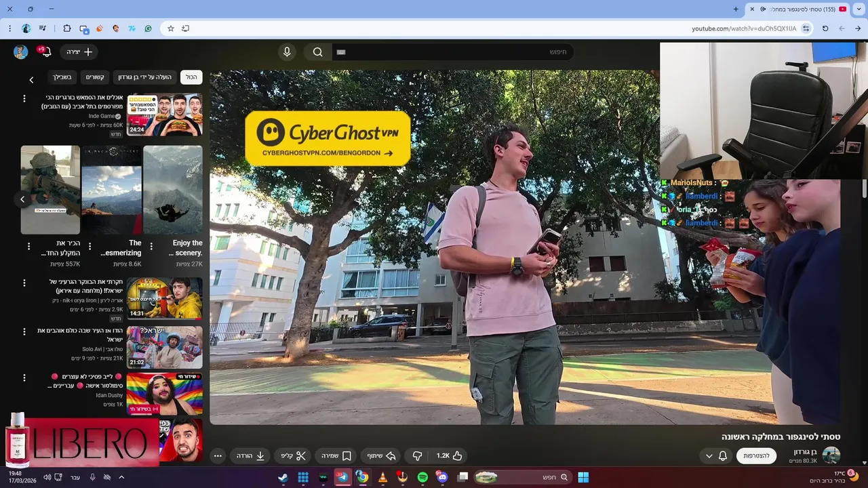Click the YouTube search input field
This screenshot has height=488, width=868.
(454, 52)
